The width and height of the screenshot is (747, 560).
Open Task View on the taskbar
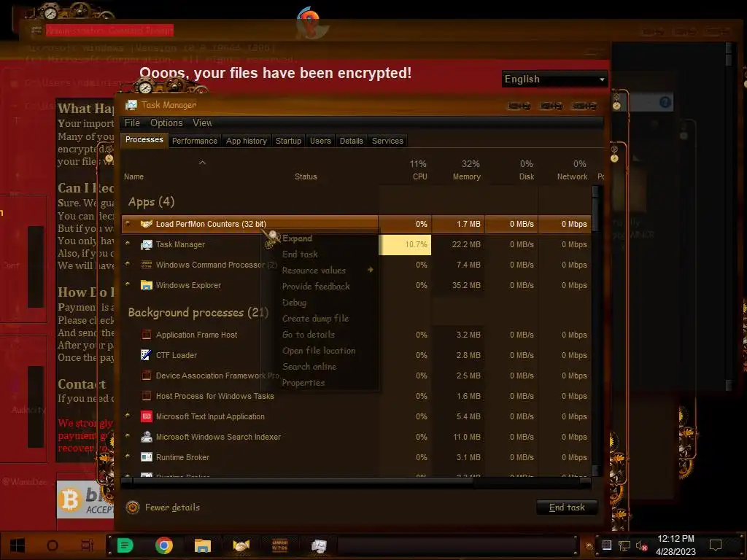tap(88, 545)
